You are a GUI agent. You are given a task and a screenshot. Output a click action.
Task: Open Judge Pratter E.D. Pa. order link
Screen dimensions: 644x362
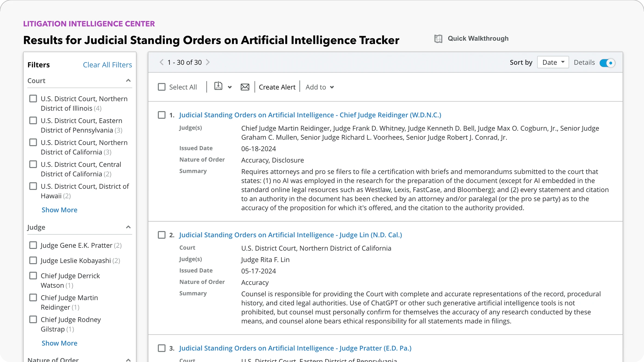click(x=295, y=348)
